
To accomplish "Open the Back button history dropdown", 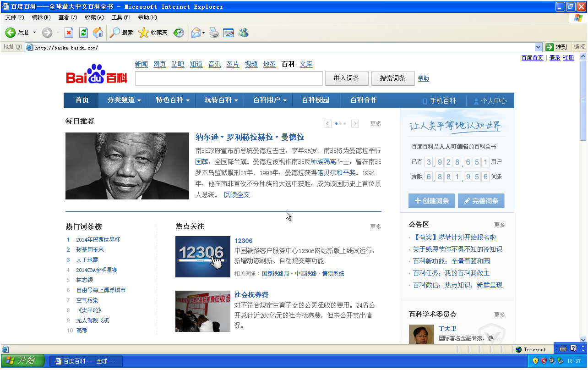I will coord(34,33).
